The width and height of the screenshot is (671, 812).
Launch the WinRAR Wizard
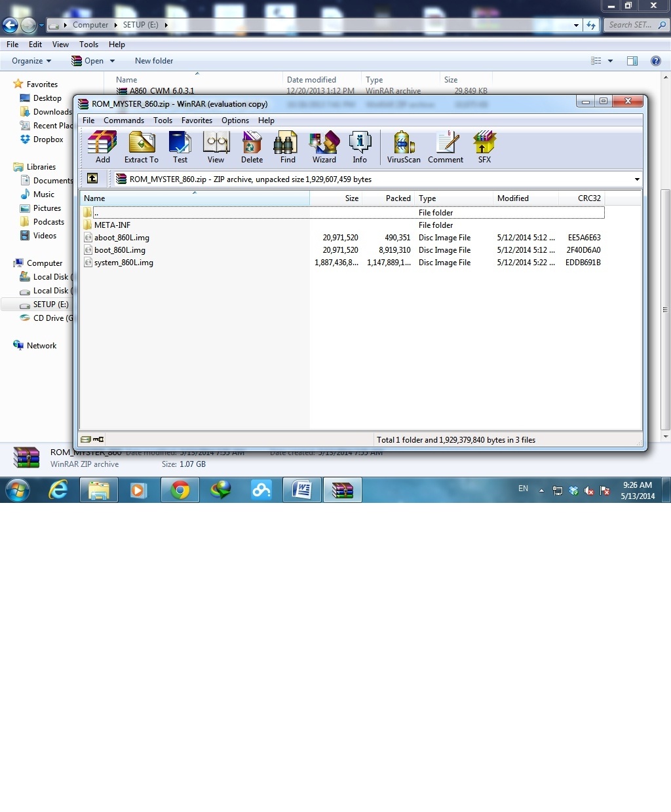[324, 147]
